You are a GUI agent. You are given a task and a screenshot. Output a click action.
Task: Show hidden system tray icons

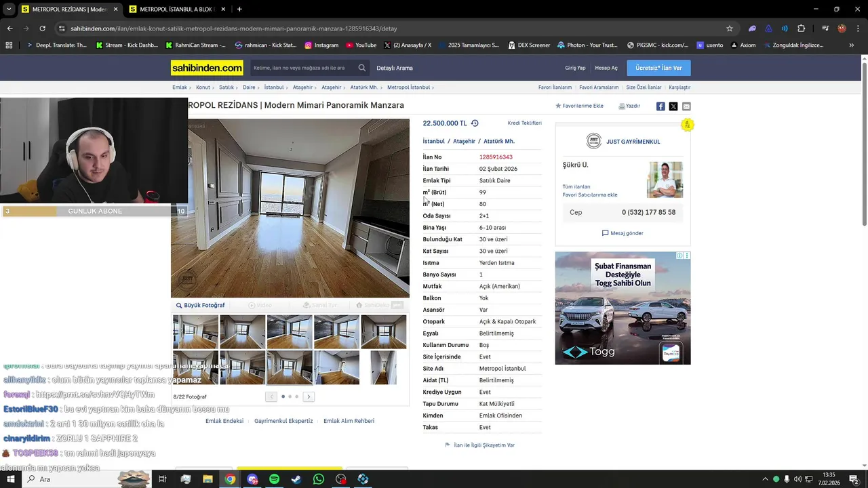765,479
